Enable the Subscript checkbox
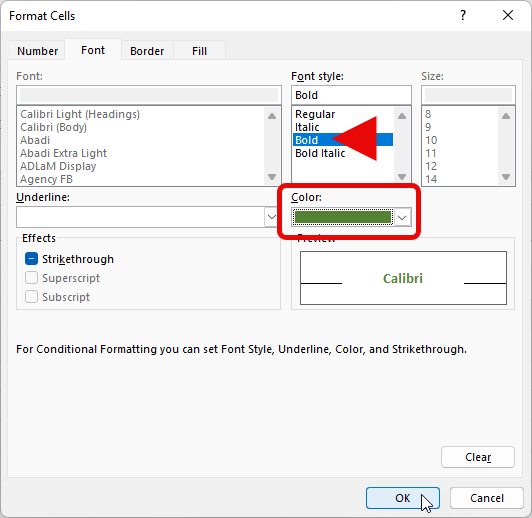This screenshot has height=518, width=532. click(31, 297)
